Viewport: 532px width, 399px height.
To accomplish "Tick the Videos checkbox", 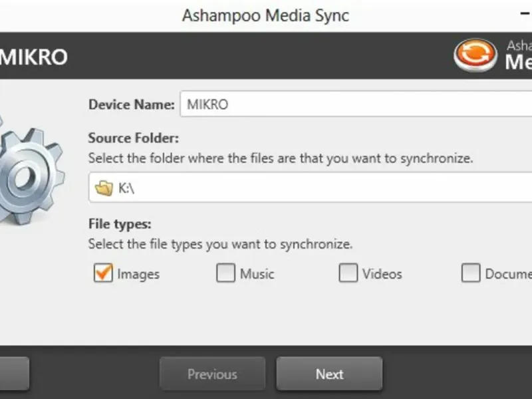I will pos(348,273).
